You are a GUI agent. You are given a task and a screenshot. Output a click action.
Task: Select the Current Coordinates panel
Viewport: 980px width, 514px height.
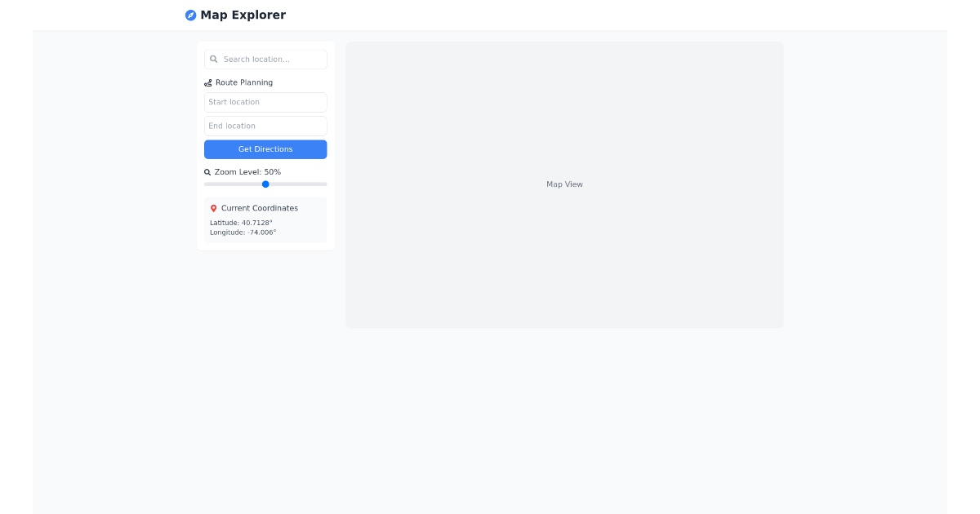265,219
